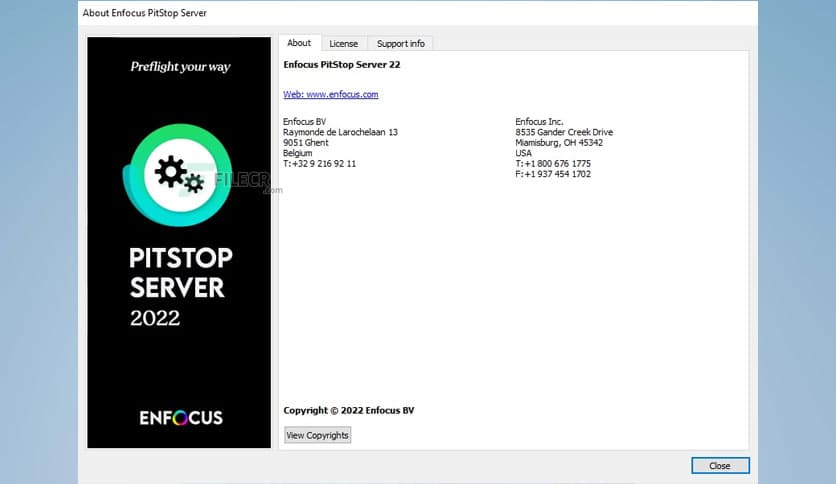Image resolution: width=836 pixels, height=484 pixels.
Task: Click the Enfocus logo on the banner
Action: (x=181, y=417)
